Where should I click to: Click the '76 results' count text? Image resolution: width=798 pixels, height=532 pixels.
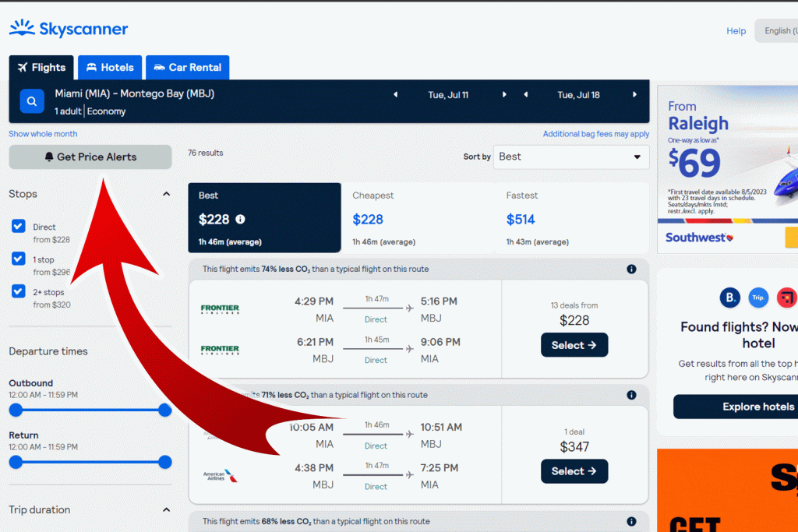[x=206, y=153]
